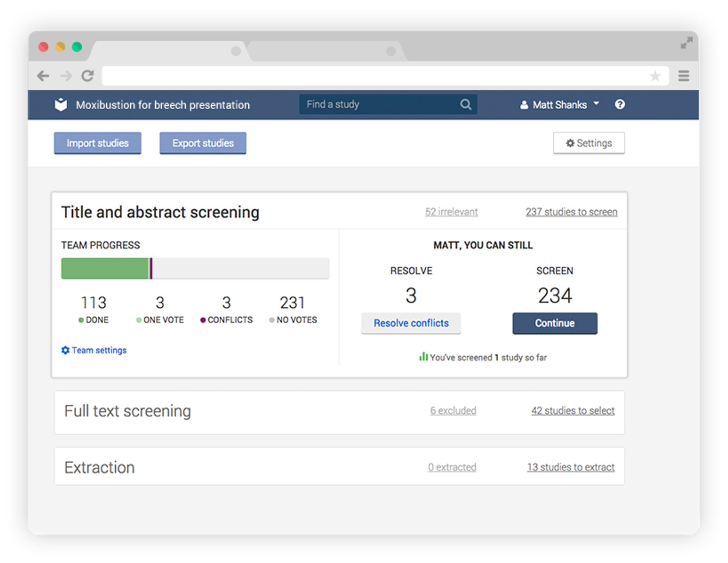Switch to the second browser tab
This screenshot has height=563, width=728.
pyautogui.click(x=326, y=51)
